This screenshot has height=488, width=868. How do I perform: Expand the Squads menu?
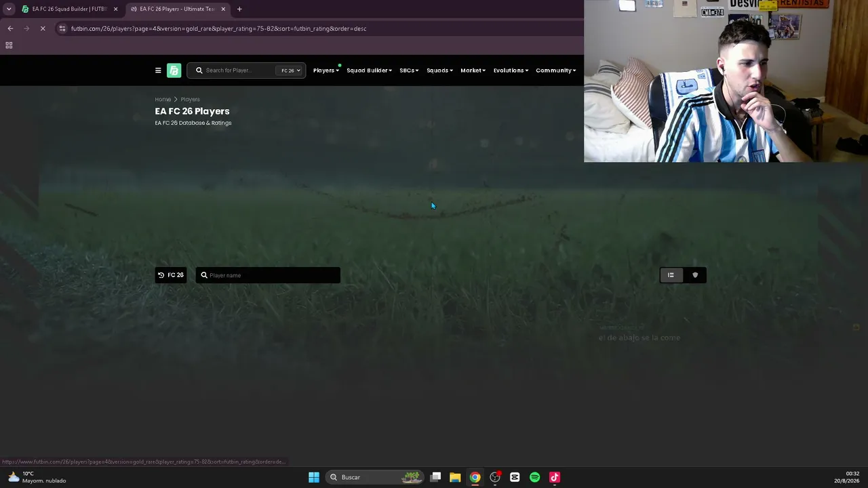click(439, 70)
